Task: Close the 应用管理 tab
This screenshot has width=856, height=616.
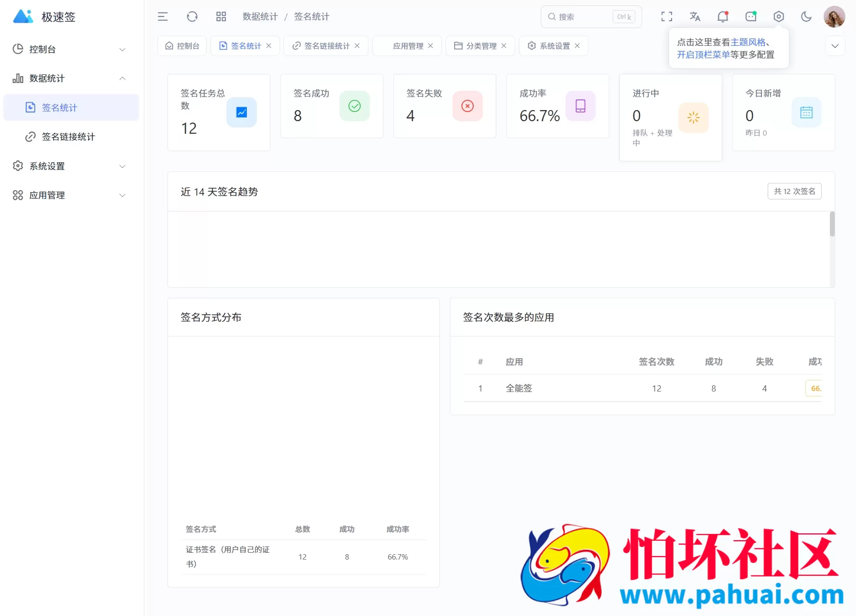Action: coord(431,46)
